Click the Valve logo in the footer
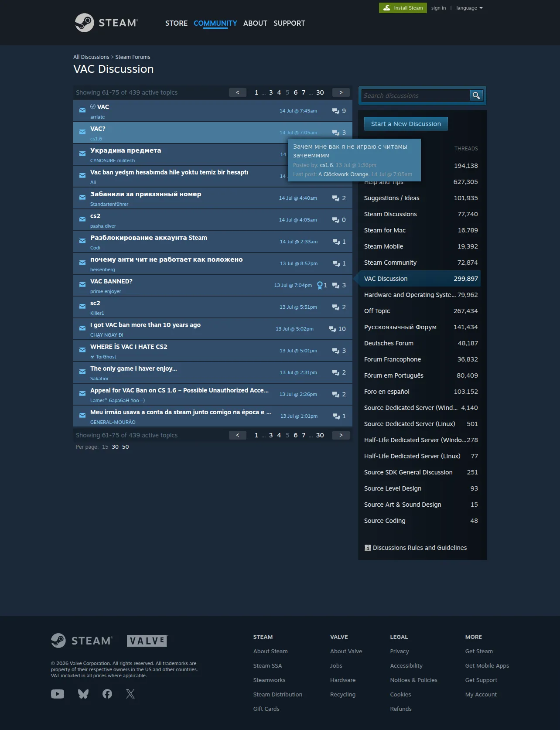This screenshot has height=730, width=560. [x=147, y=641]
